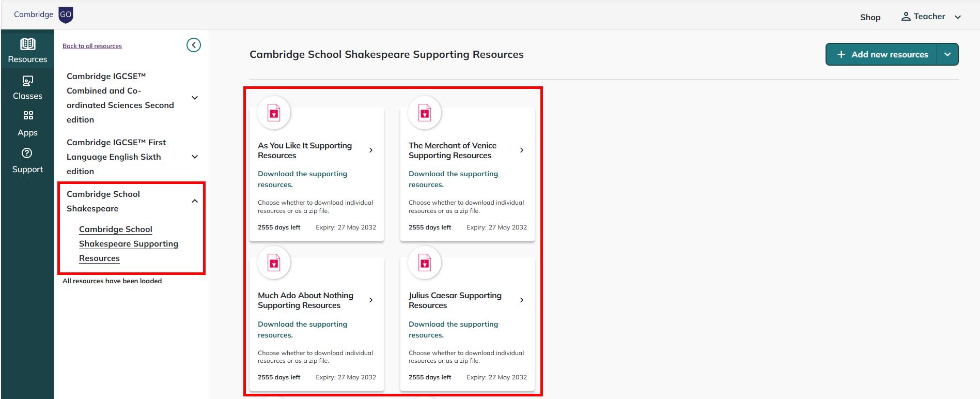Open the Classes sidebar section
Screen dimensions: 980x399
[x=27, y=88]
